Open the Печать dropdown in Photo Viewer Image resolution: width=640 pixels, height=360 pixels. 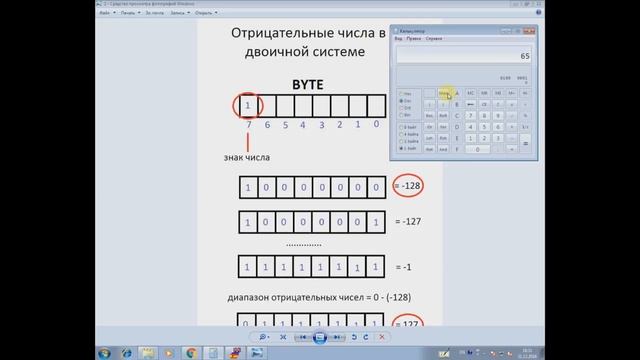pos(130,13)
